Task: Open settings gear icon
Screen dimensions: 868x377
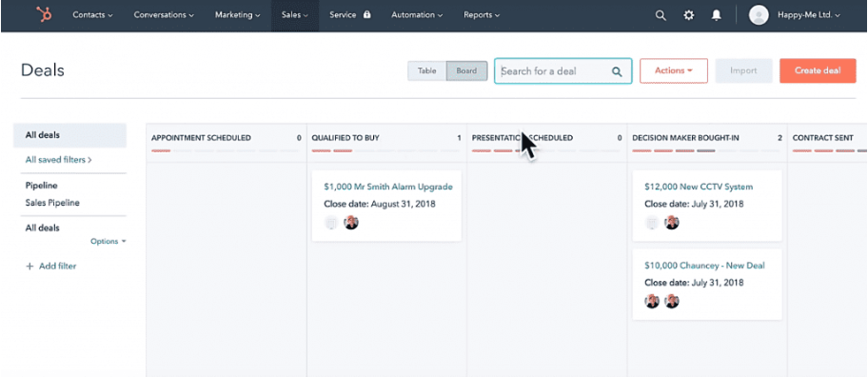Action: (689, 15)
